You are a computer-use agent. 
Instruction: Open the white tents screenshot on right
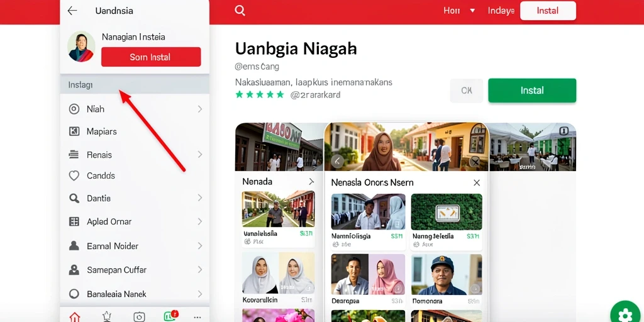click(x=532, y=147)
